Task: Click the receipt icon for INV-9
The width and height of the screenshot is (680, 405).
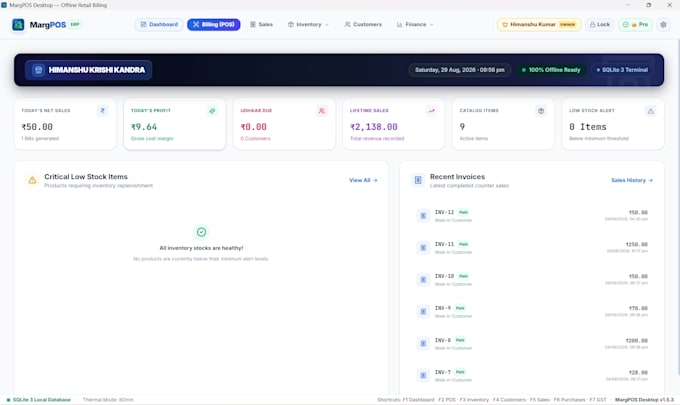Action: click(423, 311)
